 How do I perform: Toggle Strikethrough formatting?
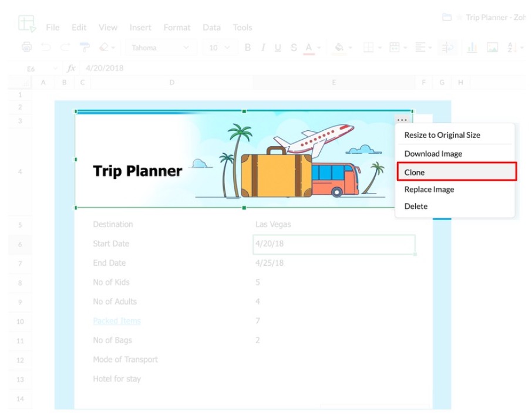tap(294, 48)
